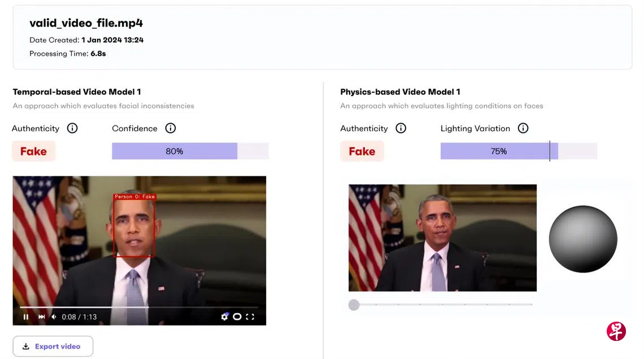644x359 pixels.
Task: Show info icon beside Lighting Variation
Action: pos(523,128)
